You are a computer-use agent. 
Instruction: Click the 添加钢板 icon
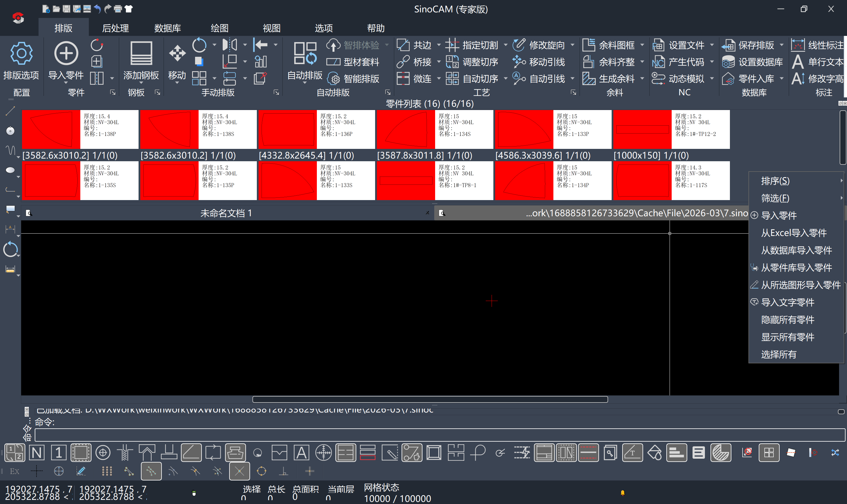(x=141, y=53)
